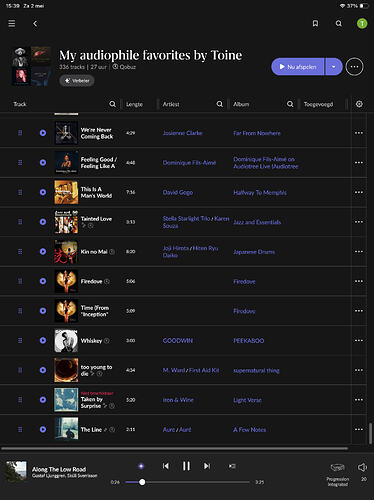
Task: Open the playlist three-dot options menu
Action: click(x=354, y=67)
